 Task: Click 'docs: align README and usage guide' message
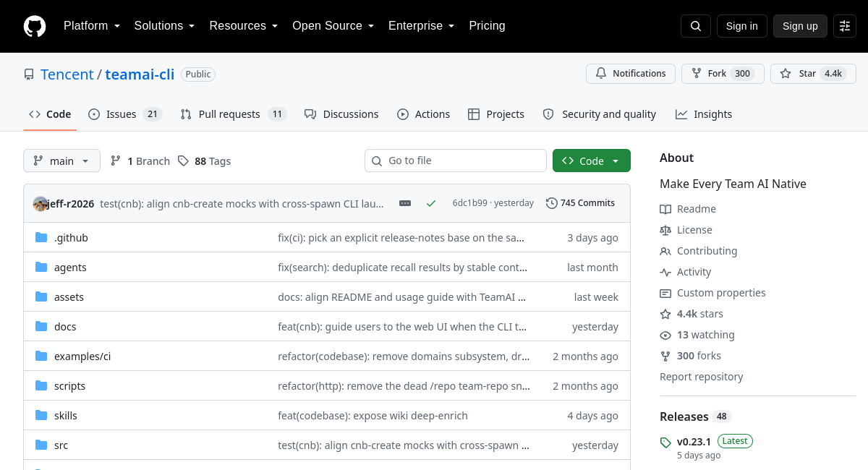tap(402, 297)
